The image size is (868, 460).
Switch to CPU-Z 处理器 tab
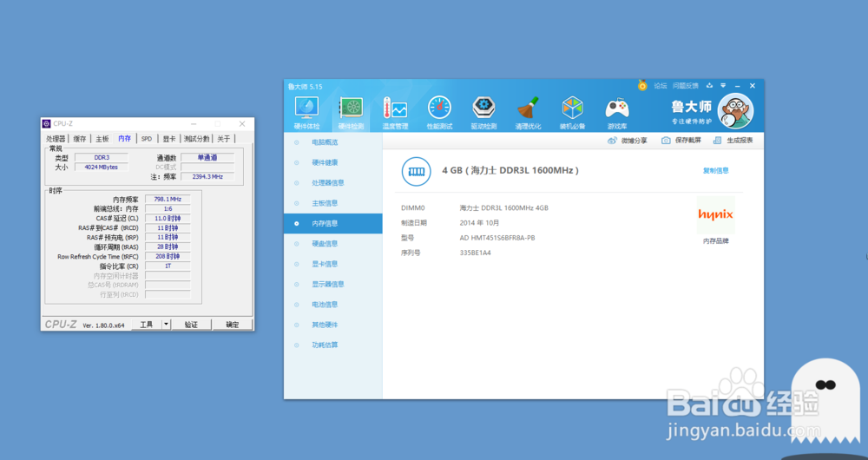56,139
